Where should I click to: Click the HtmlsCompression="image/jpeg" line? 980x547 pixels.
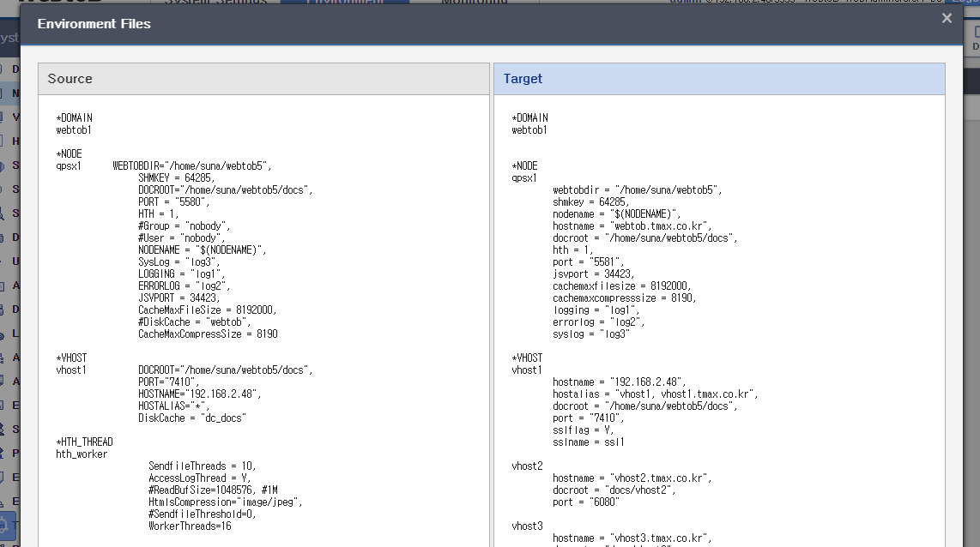226,502
